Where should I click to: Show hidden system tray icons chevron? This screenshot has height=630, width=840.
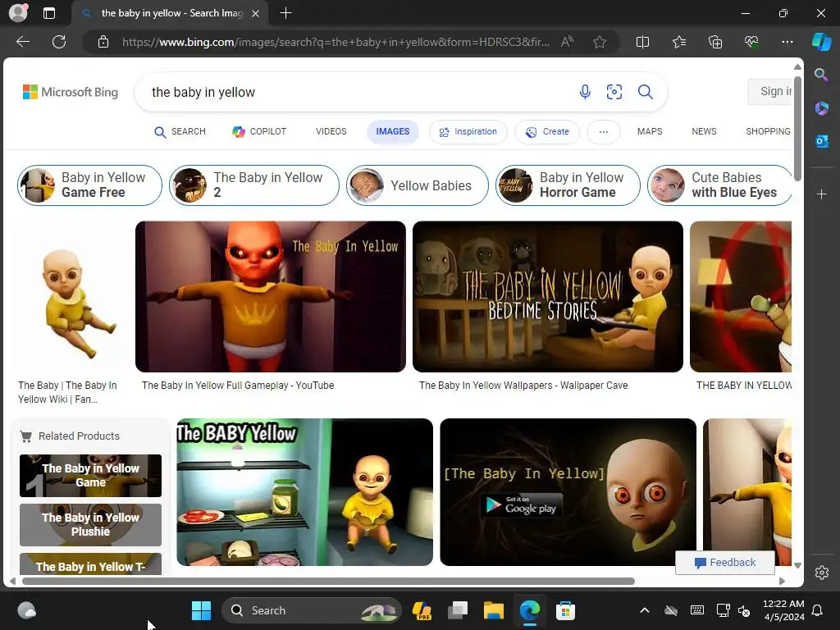coord(645,610)
